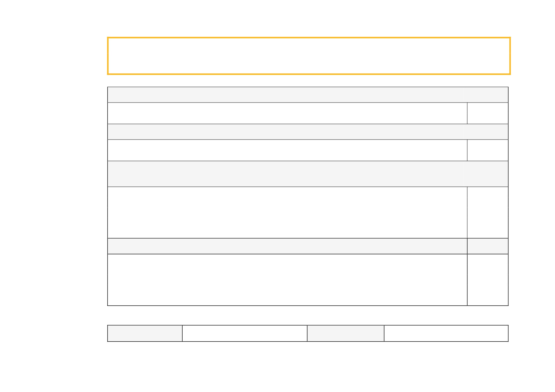Screen dimensions: 555x392
Task: Click the last tall white cell of main table
Action: [x=287, y=280]
